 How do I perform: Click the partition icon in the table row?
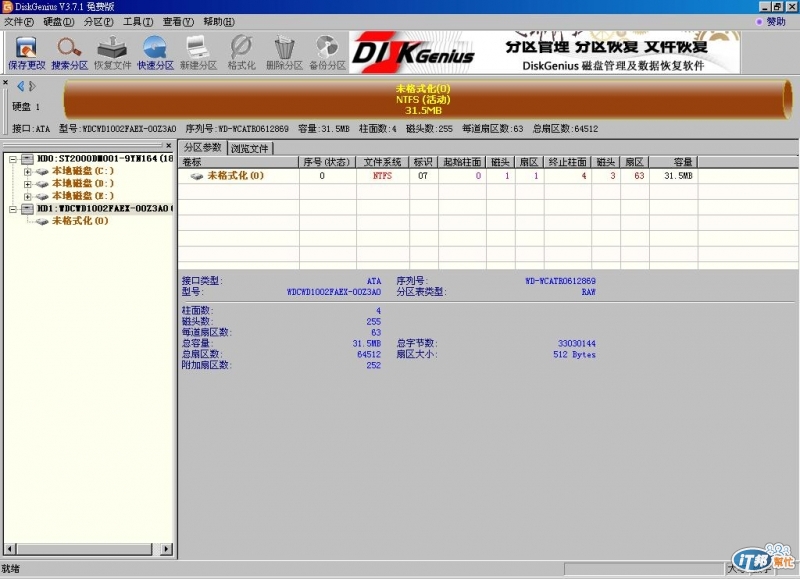(196, 176)
